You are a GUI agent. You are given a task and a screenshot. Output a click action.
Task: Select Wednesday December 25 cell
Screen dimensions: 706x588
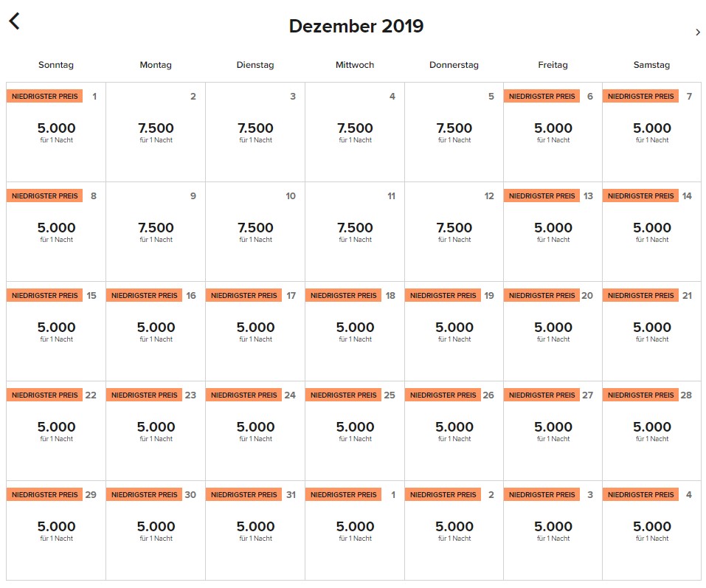coord(355,431)
